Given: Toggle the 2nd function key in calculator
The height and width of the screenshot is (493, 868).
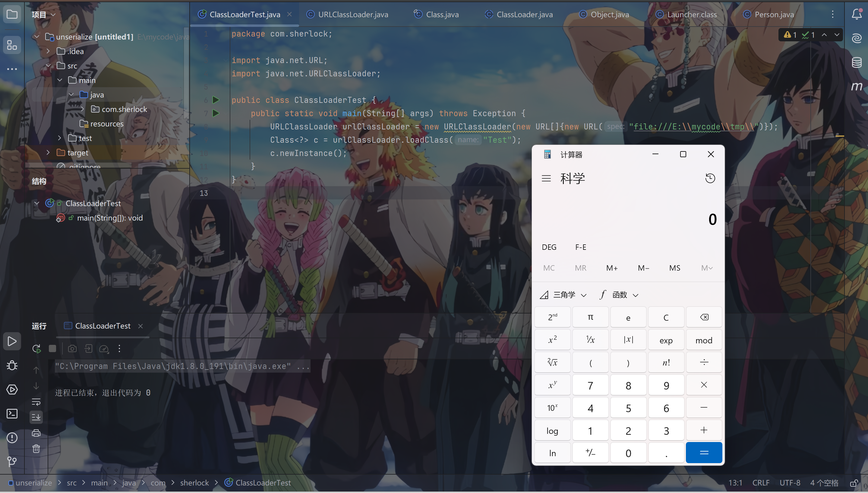Looking at the screenshot, I should pyautogui.click(x=552, y=317).
